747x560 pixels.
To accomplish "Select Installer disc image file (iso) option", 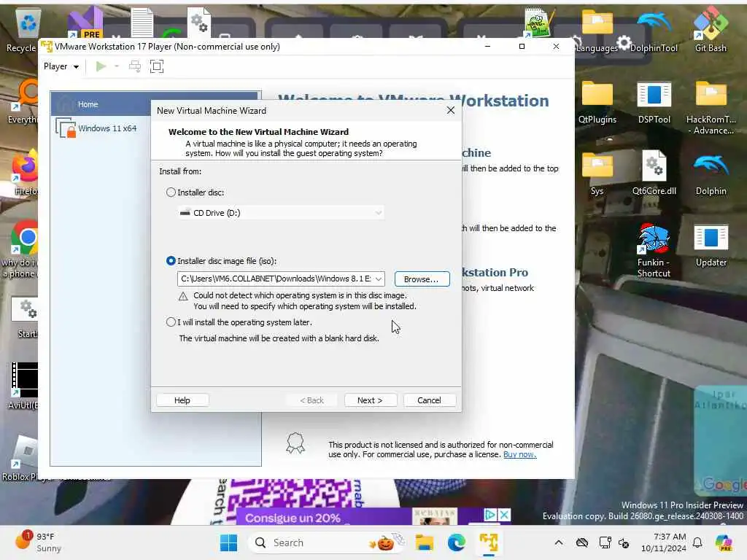I will pyautogui.click(x=171, y=261).
